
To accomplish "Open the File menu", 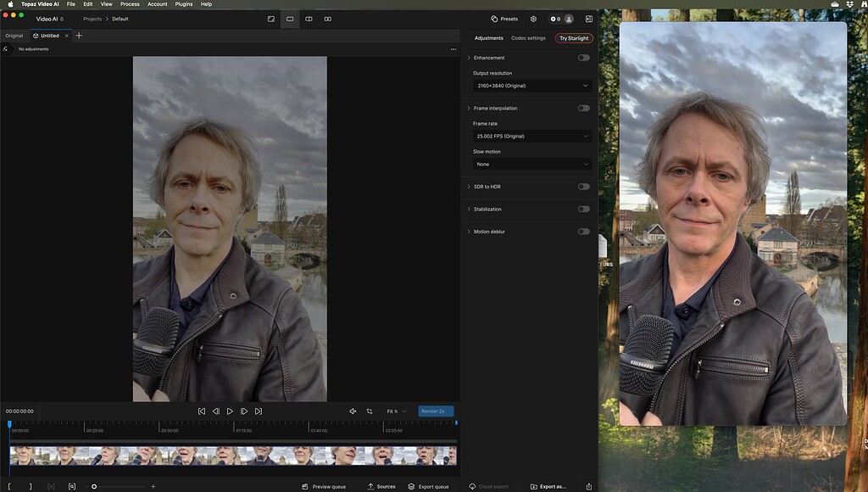I will pyautogui.click(x=71, y=4).
